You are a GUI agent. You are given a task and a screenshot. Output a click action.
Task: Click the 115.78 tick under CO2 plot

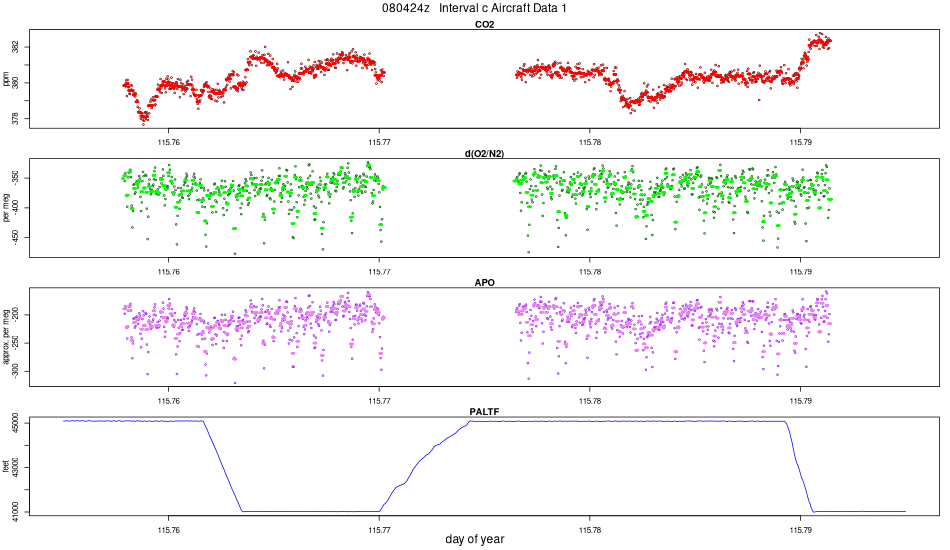click(590, 142)
